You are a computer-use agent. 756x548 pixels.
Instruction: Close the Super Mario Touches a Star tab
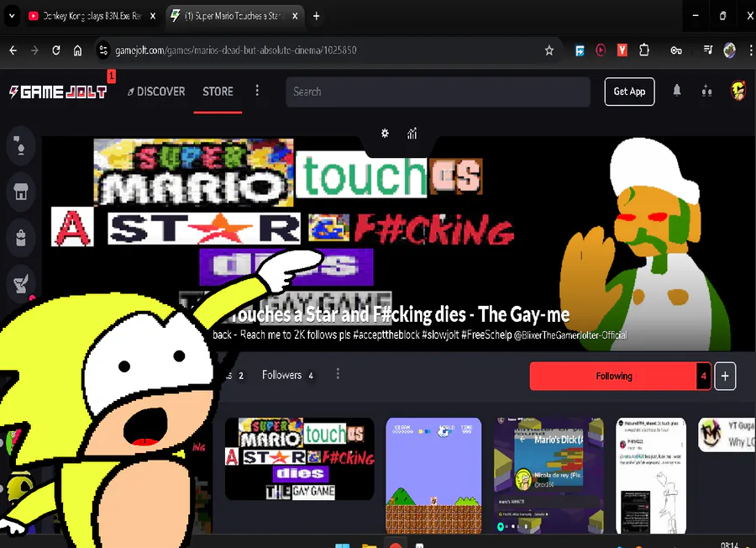pos(295,16)
